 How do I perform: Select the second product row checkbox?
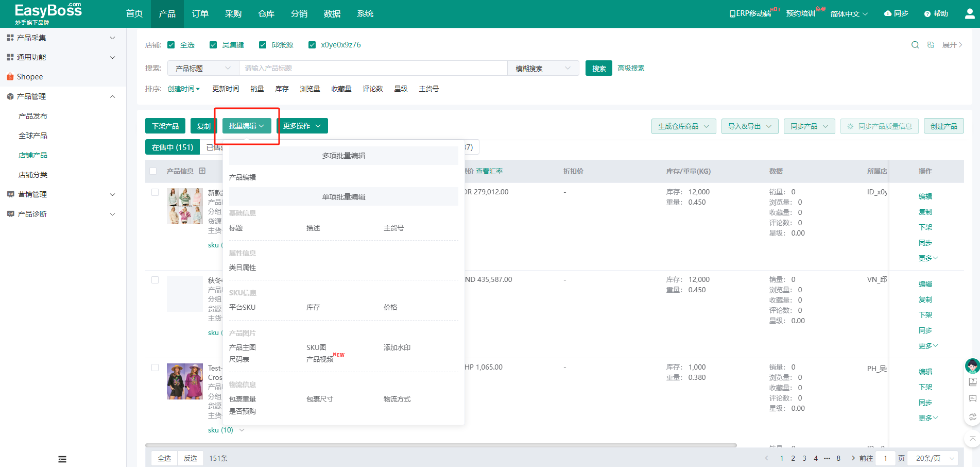(155, 280)
